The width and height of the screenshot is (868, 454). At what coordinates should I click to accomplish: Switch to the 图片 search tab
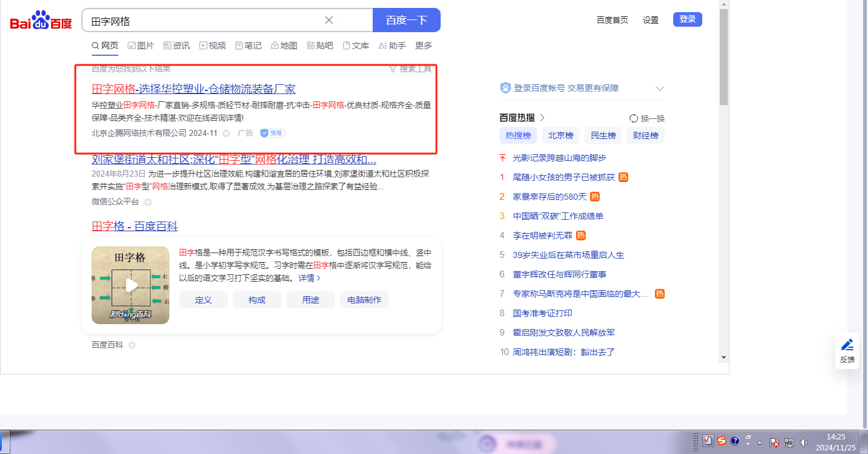(x=140, y=46)
